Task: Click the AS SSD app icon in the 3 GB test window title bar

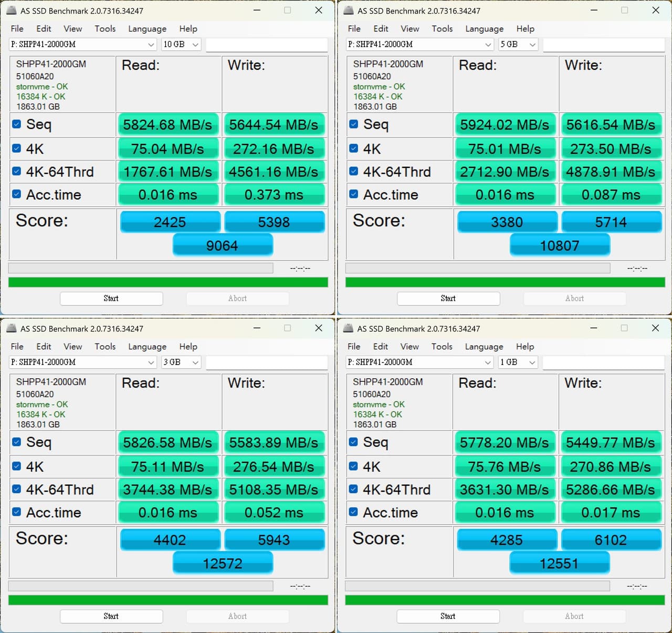Action: tap(11, 328)
